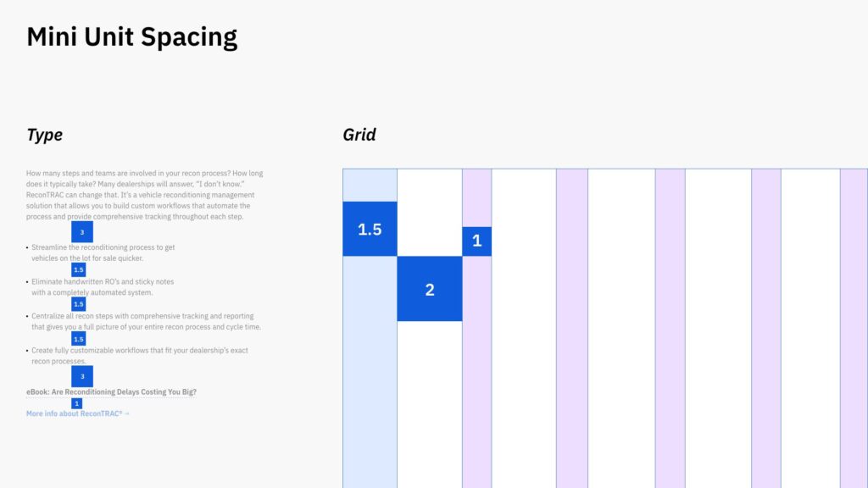This screenshot has width=868, height=488.
Task: Select the Centralize all recon steps bullet
Action: tap(146, 321)
